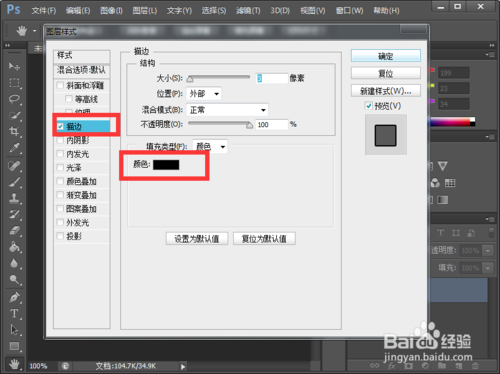Screen dimensions: 500x374
Task: Click Hand tool icon in options bar
Action: pyautogui.click(x=22, y=31)
